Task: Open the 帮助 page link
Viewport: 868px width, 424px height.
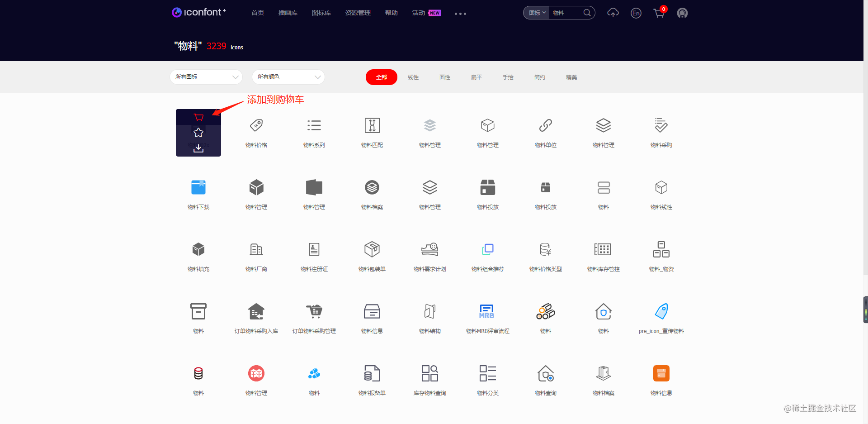Action: pos(391,13)
